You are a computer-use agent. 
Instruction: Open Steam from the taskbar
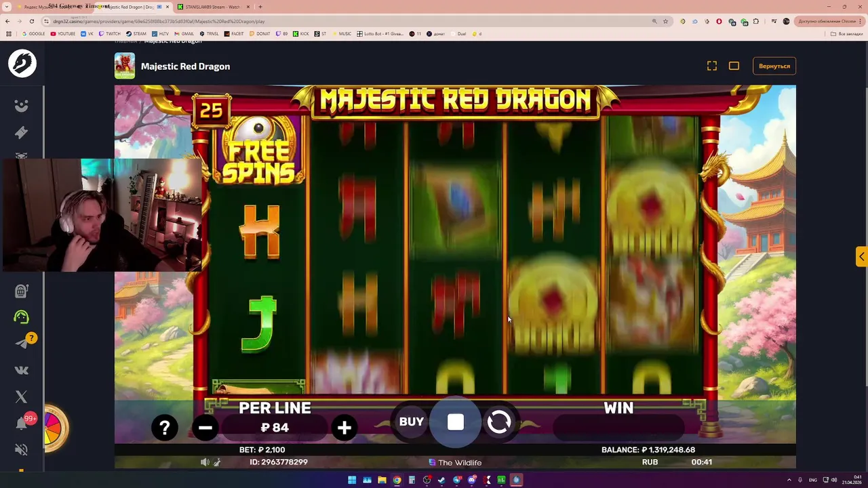click(441, 480)
